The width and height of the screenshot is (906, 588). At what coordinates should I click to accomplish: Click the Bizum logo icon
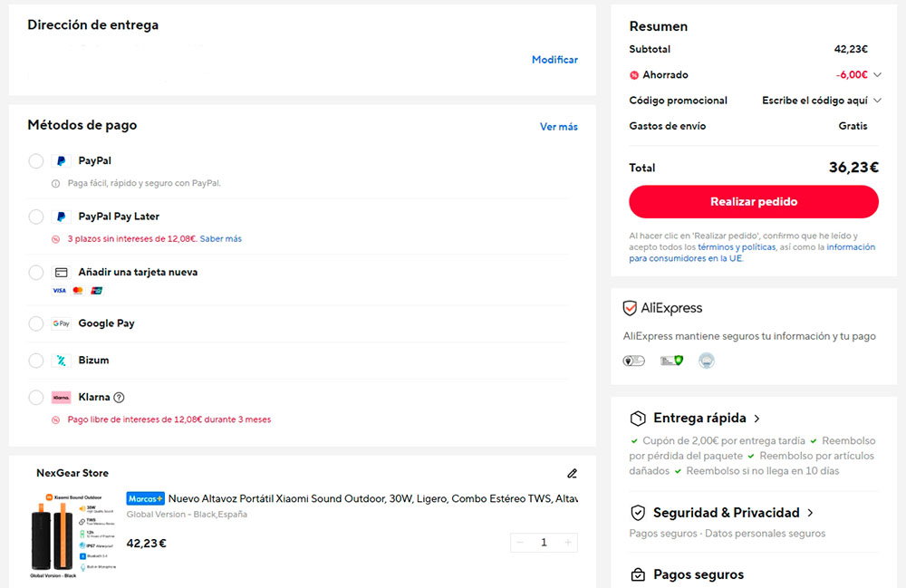(x=62, y=361)
